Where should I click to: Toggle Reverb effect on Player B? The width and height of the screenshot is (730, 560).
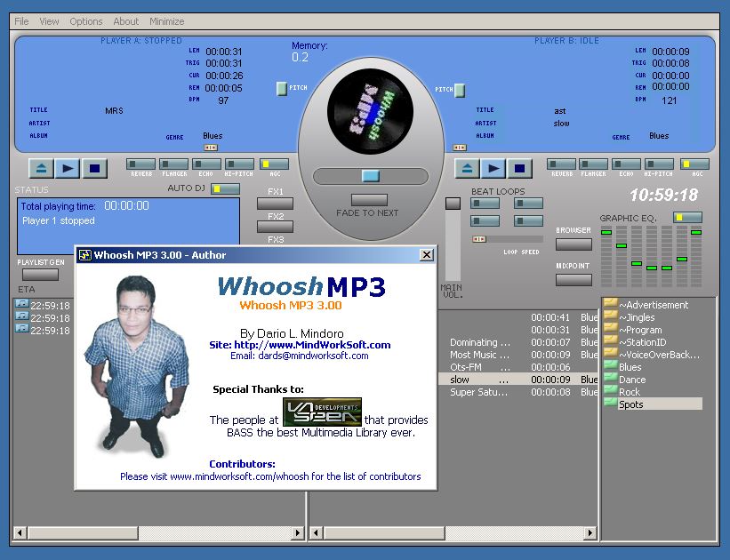point(561,164)
